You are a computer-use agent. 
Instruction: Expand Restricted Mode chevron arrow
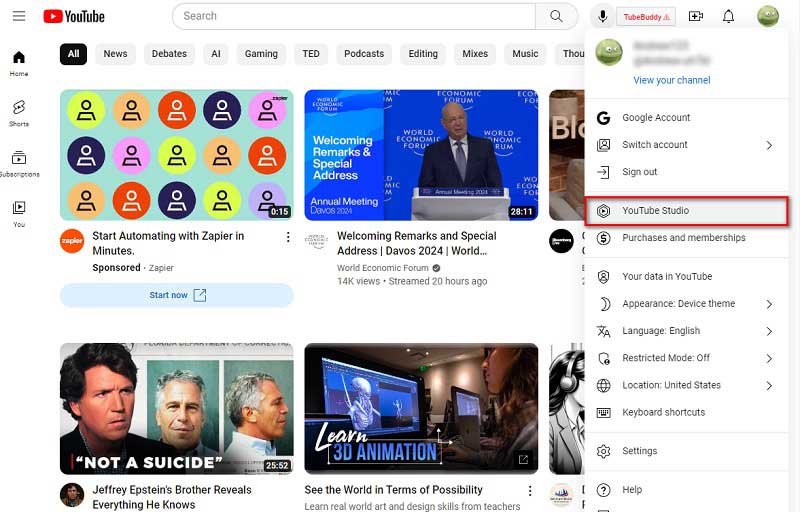point(769,359)
